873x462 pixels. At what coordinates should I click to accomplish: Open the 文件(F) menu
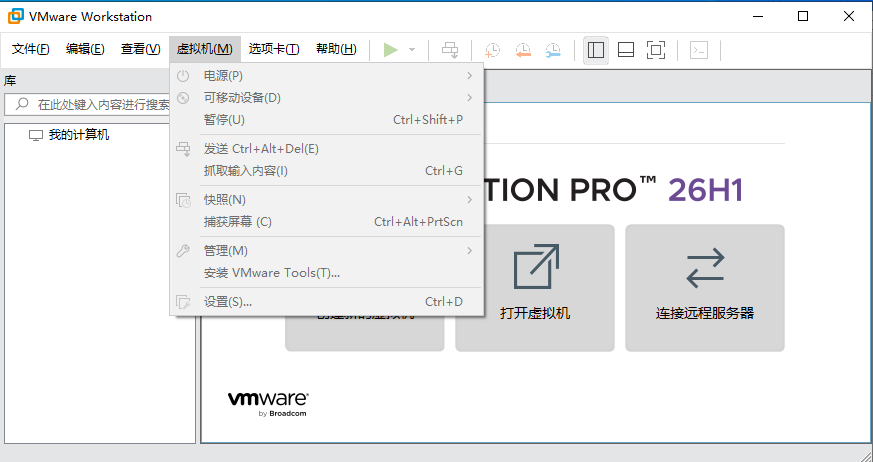pos(31,49)
